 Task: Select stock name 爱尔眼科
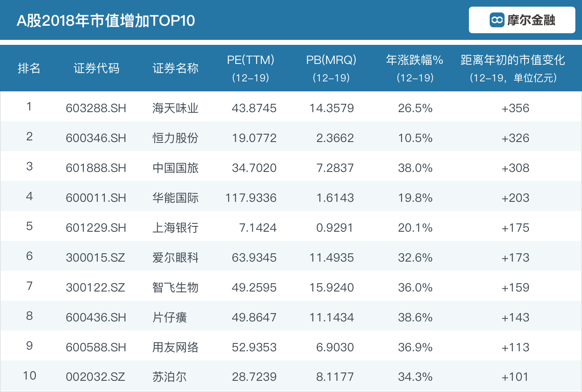(x=175, y=257)
